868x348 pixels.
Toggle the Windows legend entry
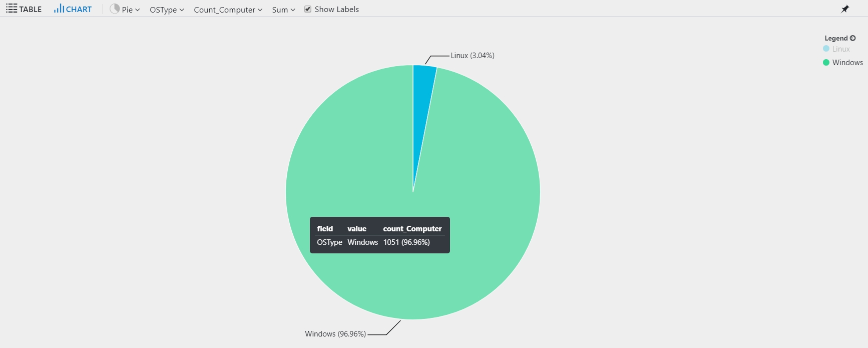843,62
